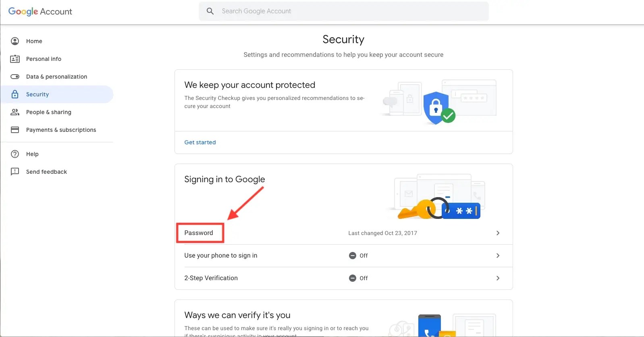The height and width of the screenshot is (337, 644).
Task: Click the Data & personalization toggle icon
Action: click(15, 77)
